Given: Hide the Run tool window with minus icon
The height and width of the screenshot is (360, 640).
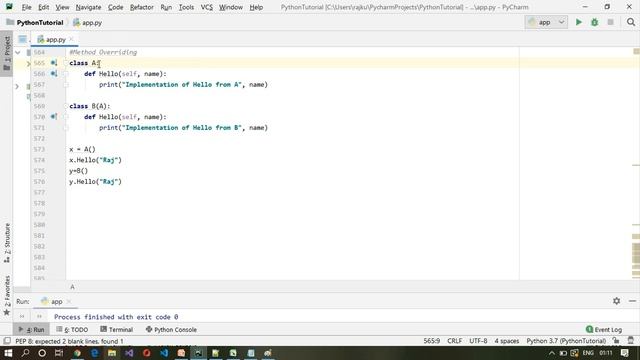Looking at the screenshot, I should coord(632,301).
